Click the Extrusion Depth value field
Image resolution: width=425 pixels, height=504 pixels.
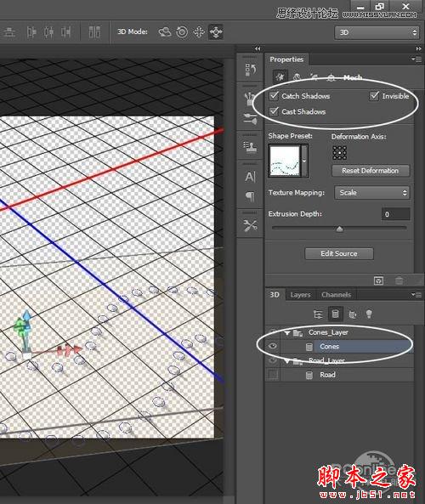(396, 214)
